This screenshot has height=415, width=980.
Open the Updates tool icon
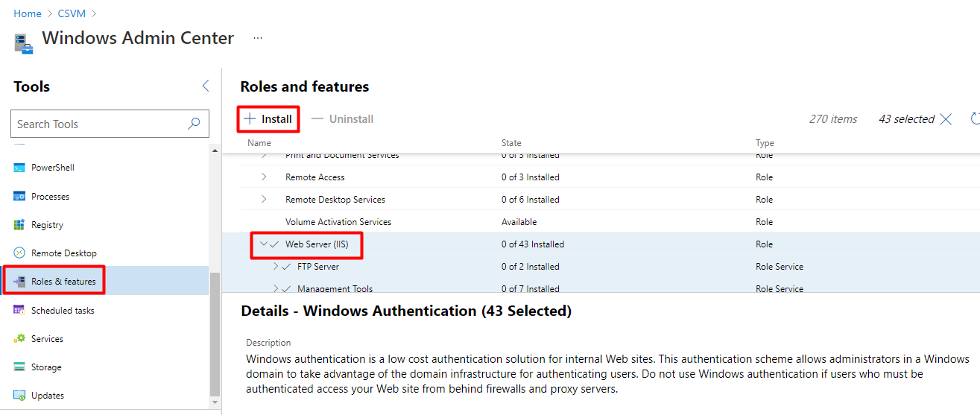pos(19,396)
